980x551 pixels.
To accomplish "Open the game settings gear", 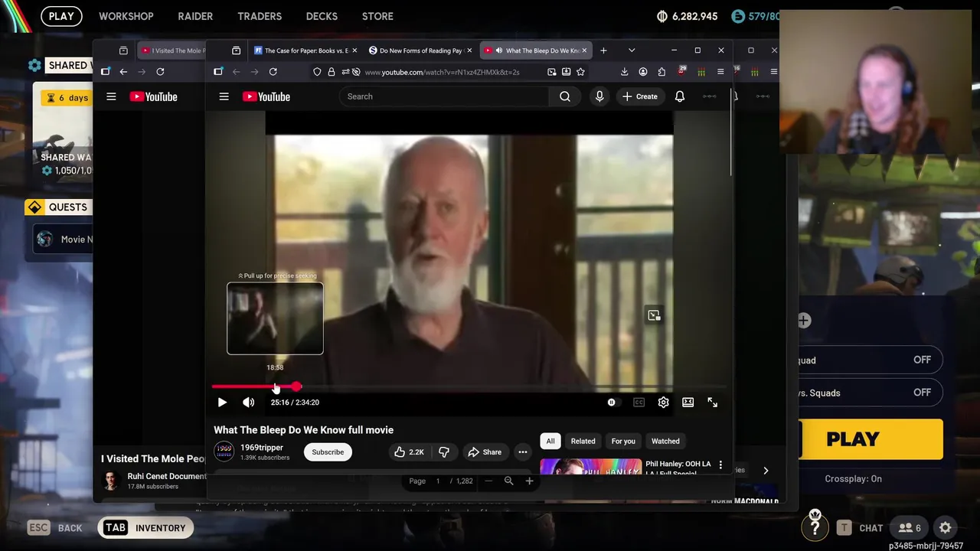I will (946, 528).
